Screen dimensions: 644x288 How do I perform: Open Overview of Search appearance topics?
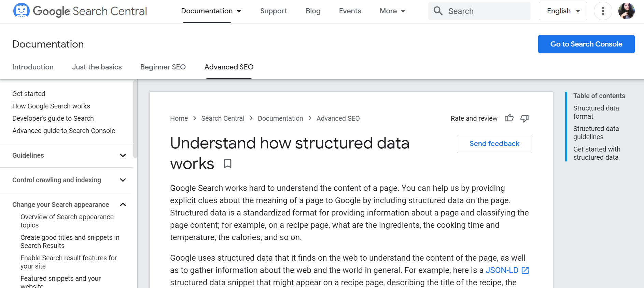[67, 221]
